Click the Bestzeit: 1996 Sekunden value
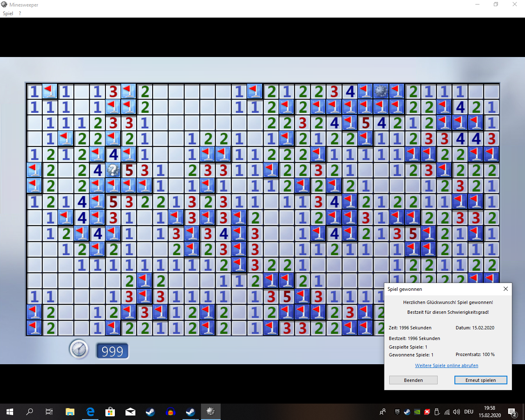Screen dimensions: 525x420 click(x=414, y=338)
